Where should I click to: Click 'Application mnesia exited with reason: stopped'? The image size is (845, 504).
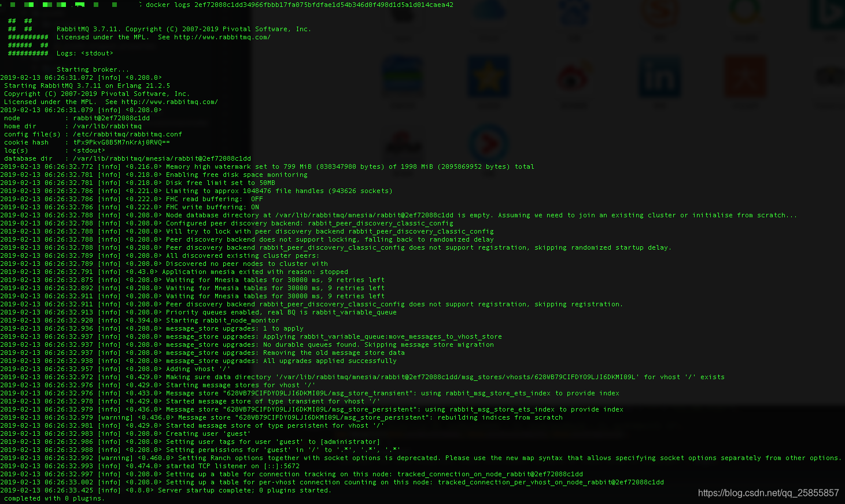255,272
